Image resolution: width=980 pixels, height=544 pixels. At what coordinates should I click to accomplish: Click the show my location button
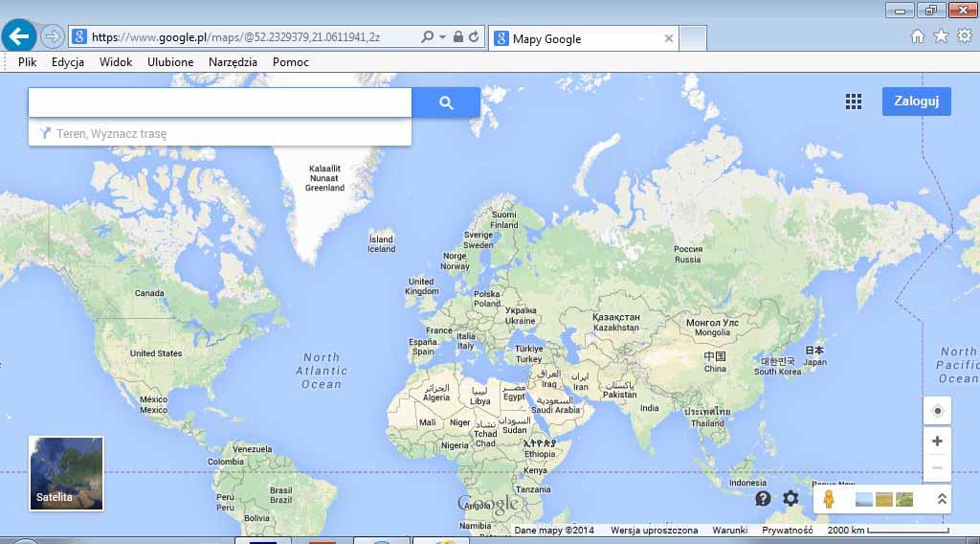pos(937,411)
